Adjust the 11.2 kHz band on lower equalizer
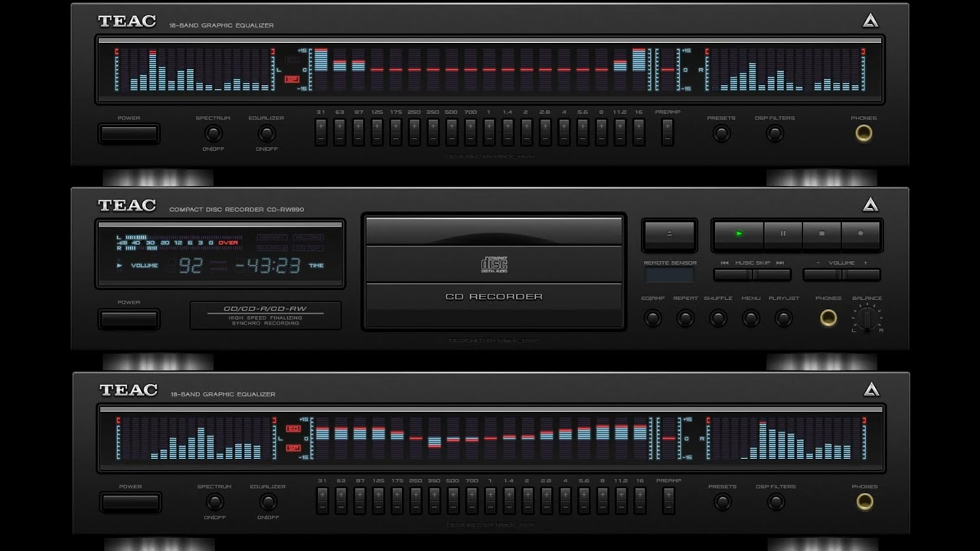The width and height of the screenshot is (980, 551). (x=622, y=501)
